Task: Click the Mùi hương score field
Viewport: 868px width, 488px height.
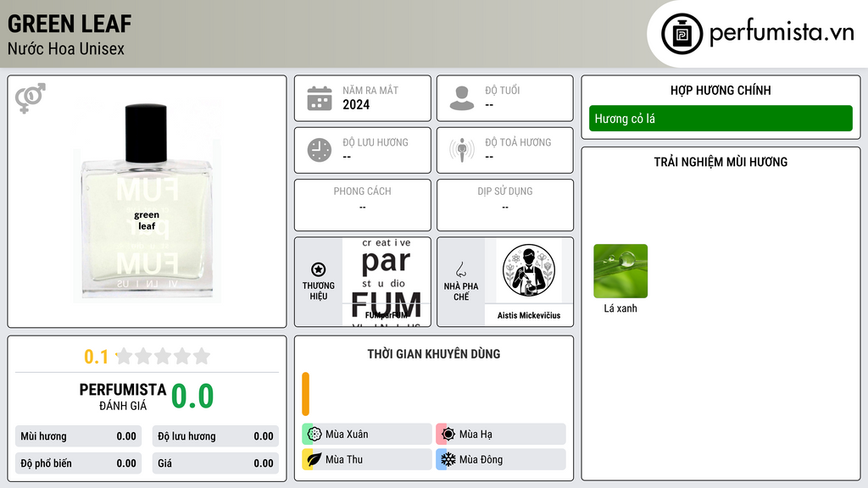Action: (78, 436)
